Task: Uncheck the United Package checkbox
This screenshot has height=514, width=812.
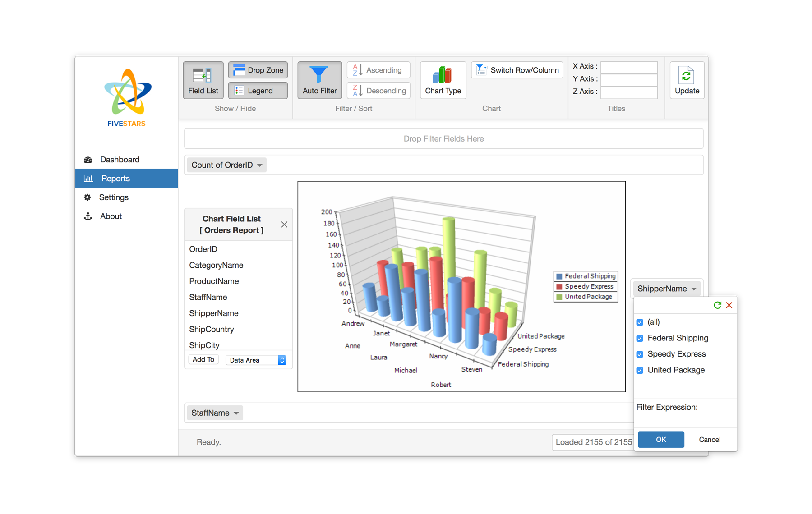Action: 640,370
